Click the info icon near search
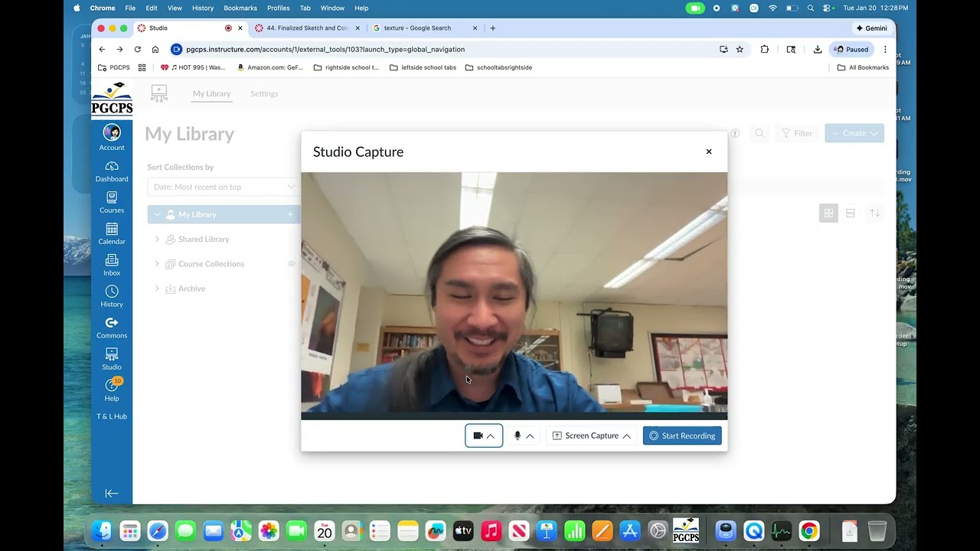The width and height of the screenshot is (980, 551). tap(735, 133)
